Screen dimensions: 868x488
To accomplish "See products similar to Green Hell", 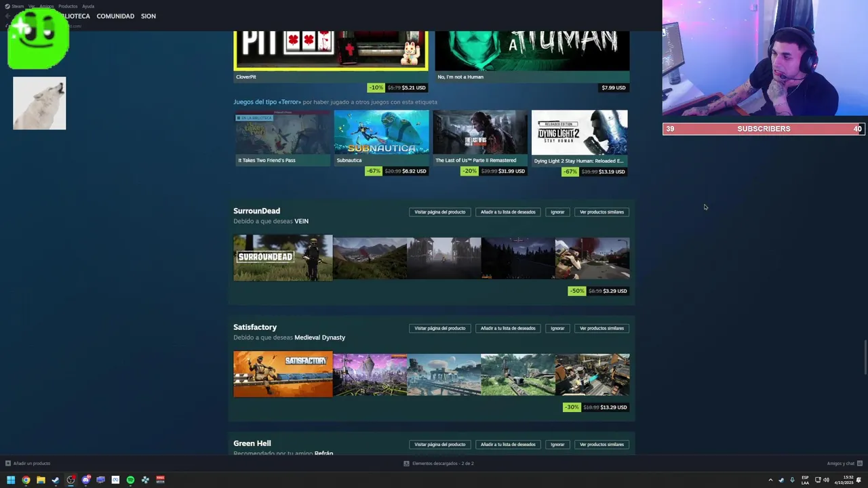I will pos(601,445).
